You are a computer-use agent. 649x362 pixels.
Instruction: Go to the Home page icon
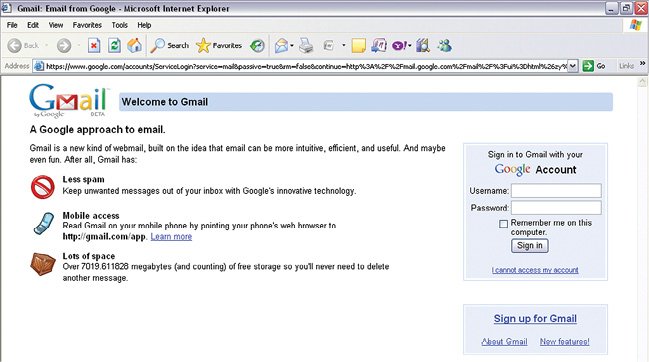(x=135, y=46)
